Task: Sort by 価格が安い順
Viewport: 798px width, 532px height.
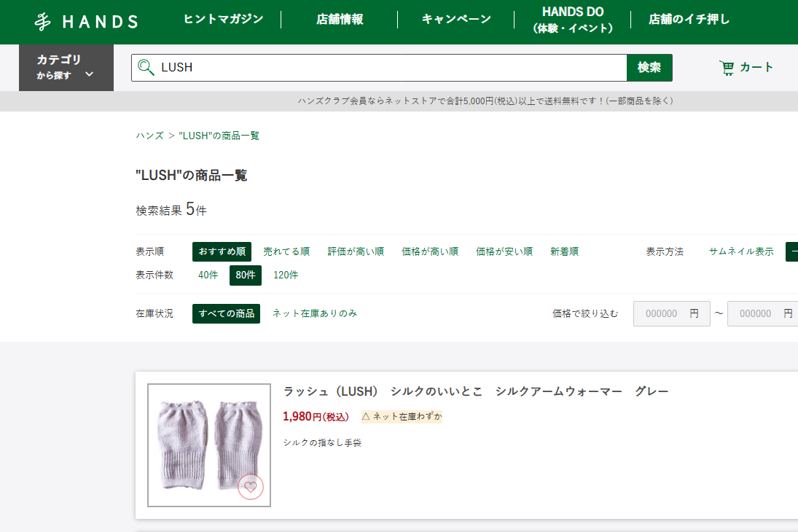Action: point(504,251)
